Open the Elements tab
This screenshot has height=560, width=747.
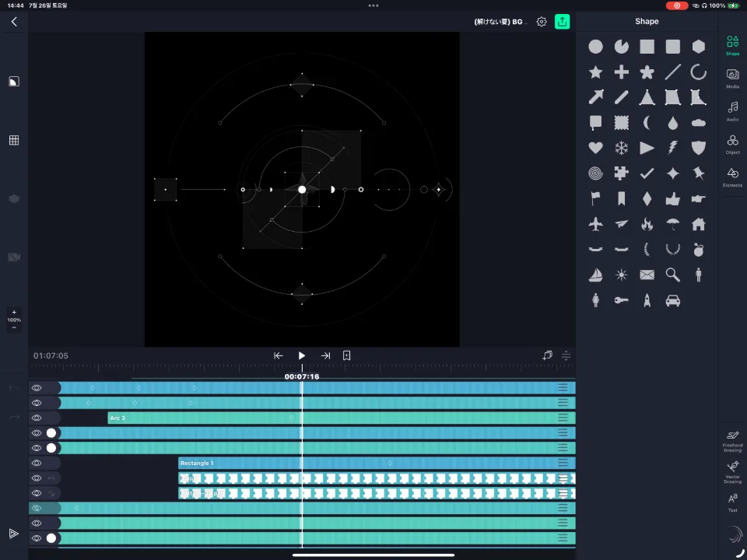point(733,177)
